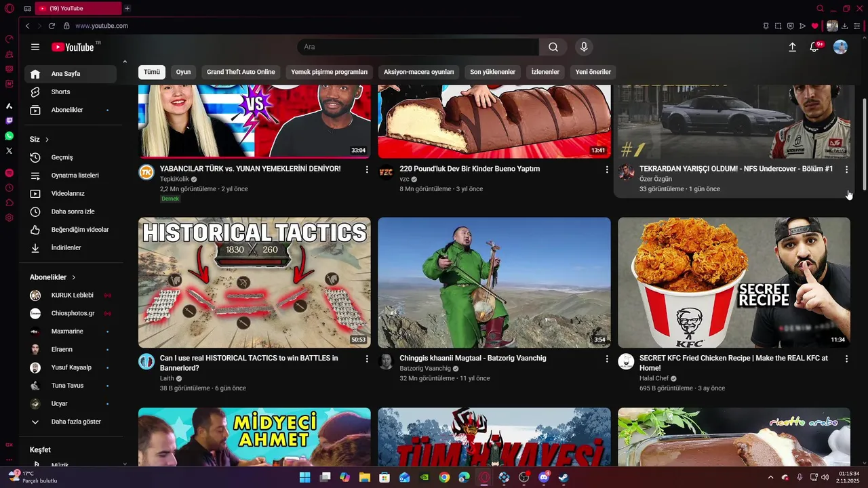The width and height of the screenshot is (868, 488).
Task: Open the upload/create video icon
Action: tap(792, 47)
